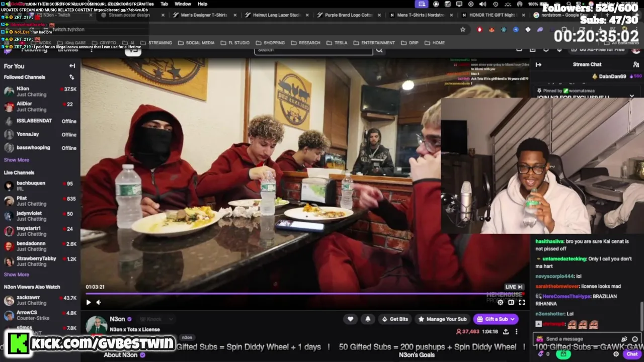Open bendadonnn live channel
The width and height of the screenshot is (644, 362).
pos(40,246)
